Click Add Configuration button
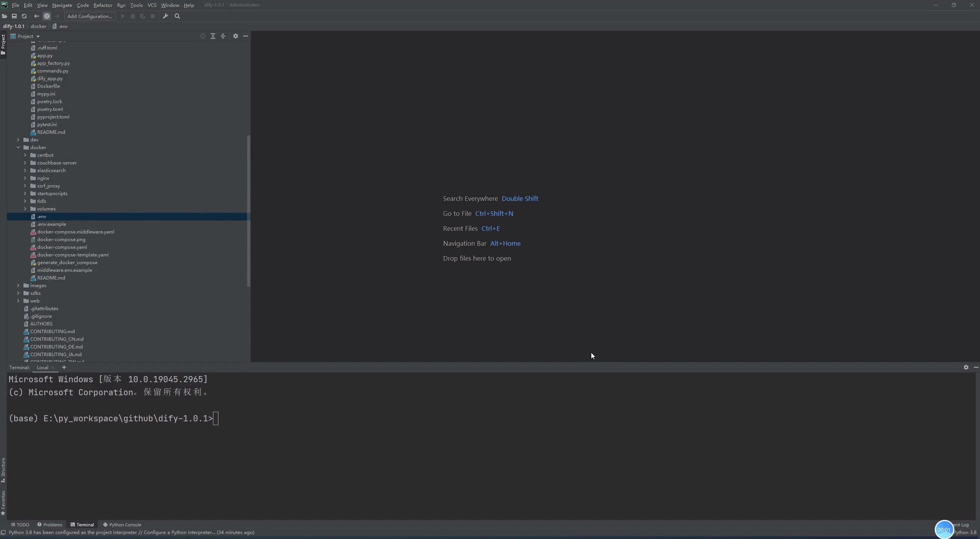The height and width of the screenshot is (539, 980). [x=90, y=16]
